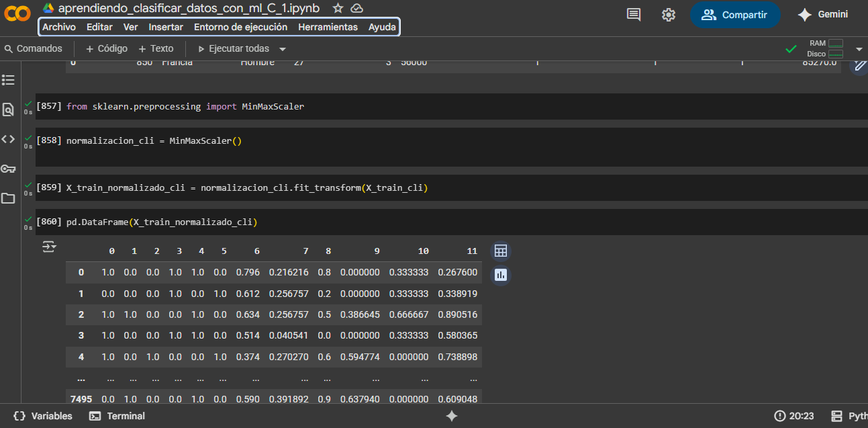
Task: Click value 0.267600 in row 0
Action: 458,272
